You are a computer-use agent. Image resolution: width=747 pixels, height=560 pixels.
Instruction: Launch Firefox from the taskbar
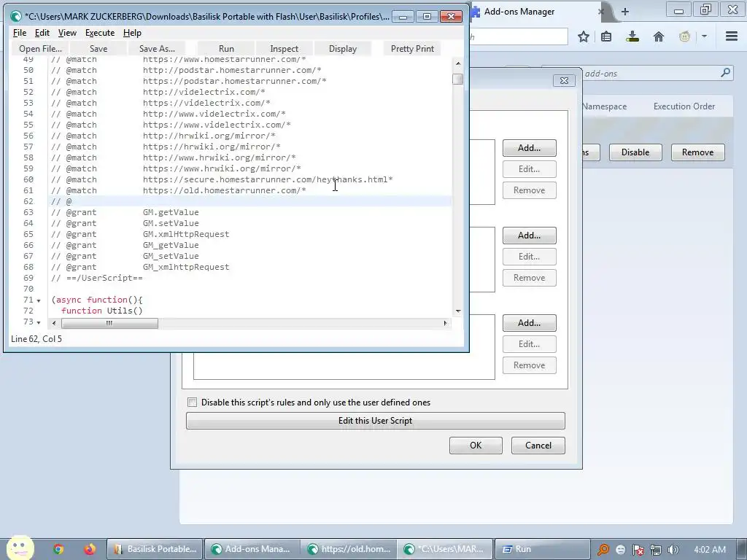(x=90, y=549)
